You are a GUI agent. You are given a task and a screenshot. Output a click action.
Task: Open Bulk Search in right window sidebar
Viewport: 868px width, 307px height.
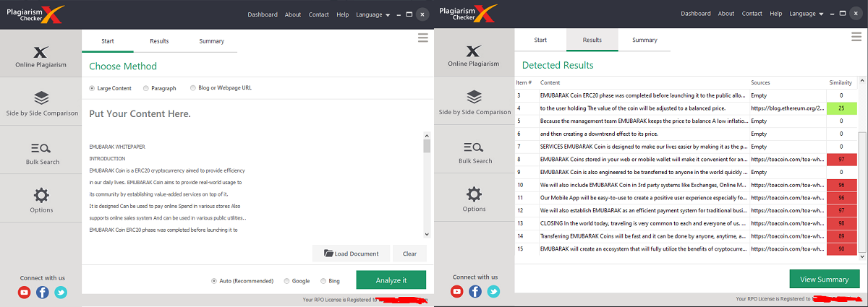tap(474, 151)
